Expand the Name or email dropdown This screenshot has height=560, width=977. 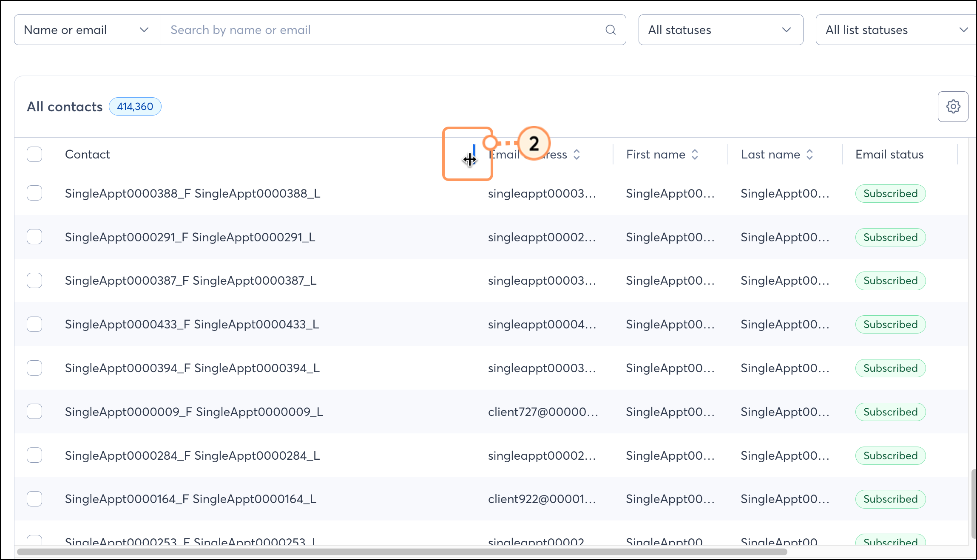(87, 30)
